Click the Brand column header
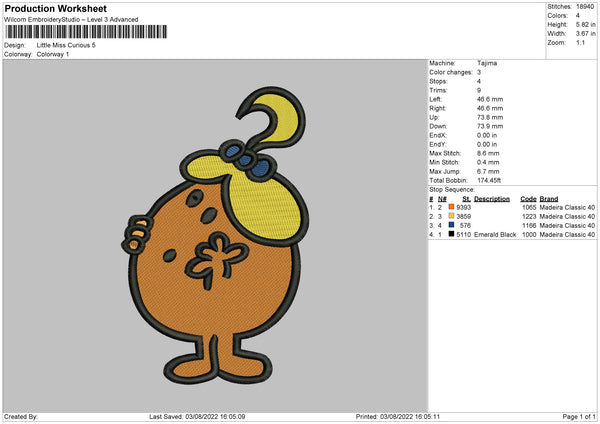 tap(551, 198)
